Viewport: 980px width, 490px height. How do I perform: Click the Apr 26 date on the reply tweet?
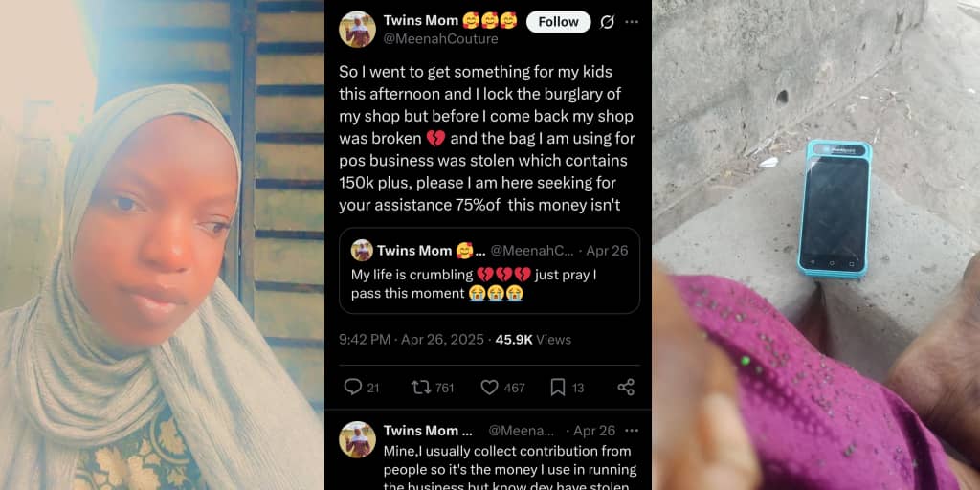click(x=594, y=431)
